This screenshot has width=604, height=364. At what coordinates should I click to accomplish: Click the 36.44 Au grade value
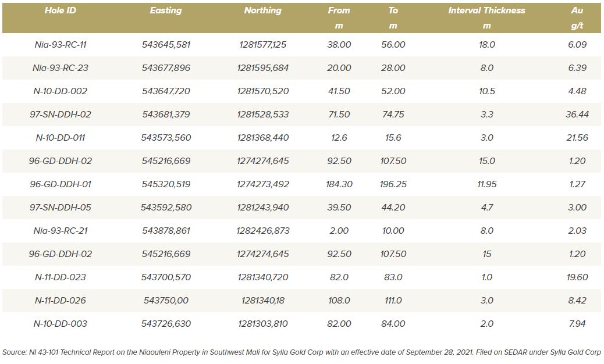577,115
